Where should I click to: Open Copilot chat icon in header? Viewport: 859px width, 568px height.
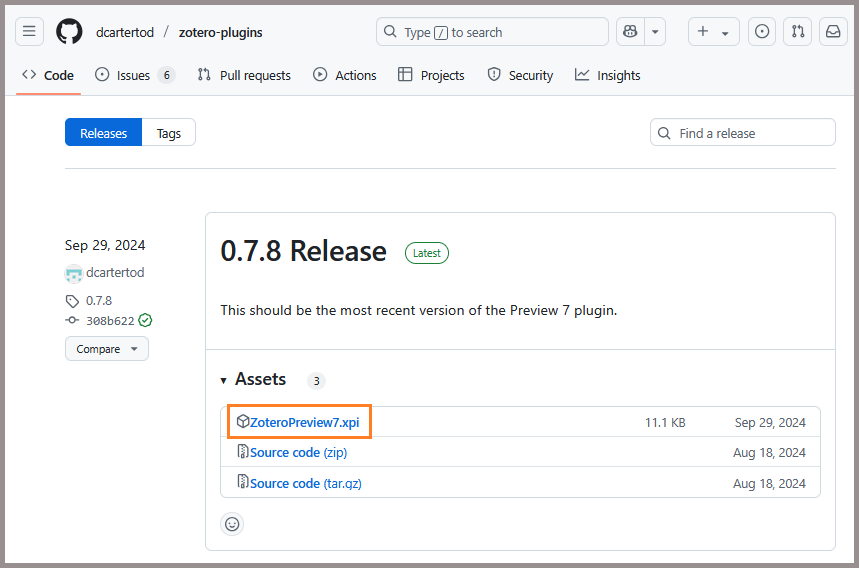click(630, 32)
